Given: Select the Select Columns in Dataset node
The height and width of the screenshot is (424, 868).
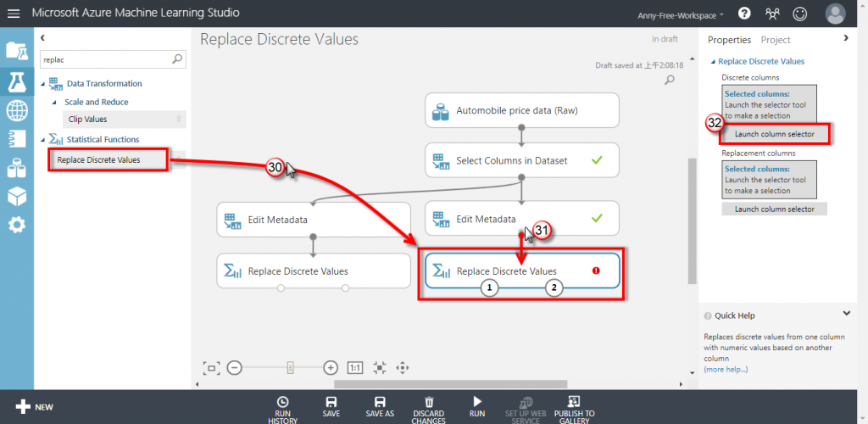Looking at the screenshot, I should (x=521, y=160).
